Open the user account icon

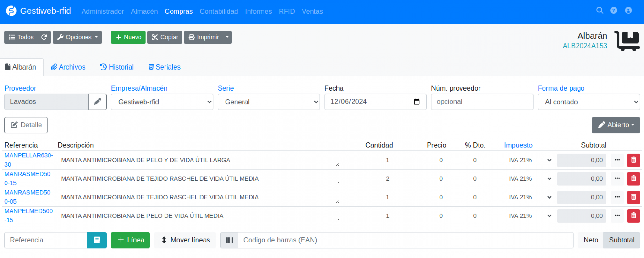point(628,11)
